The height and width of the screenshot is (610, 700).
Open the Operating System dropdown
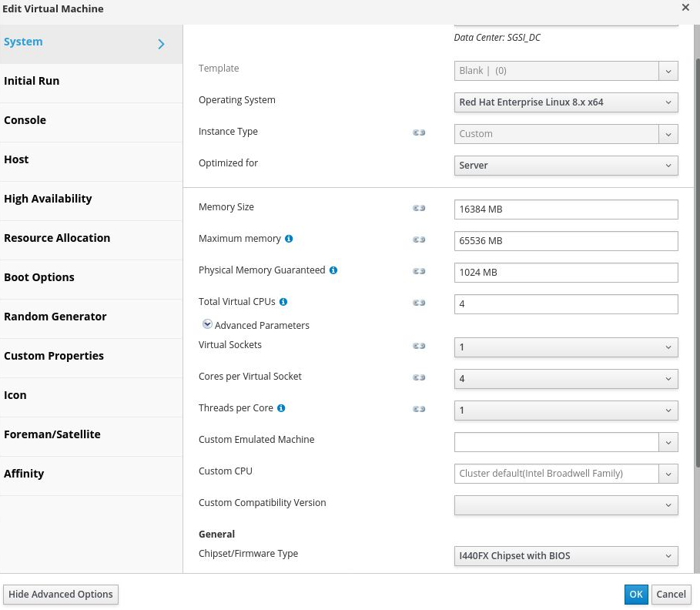565,102
